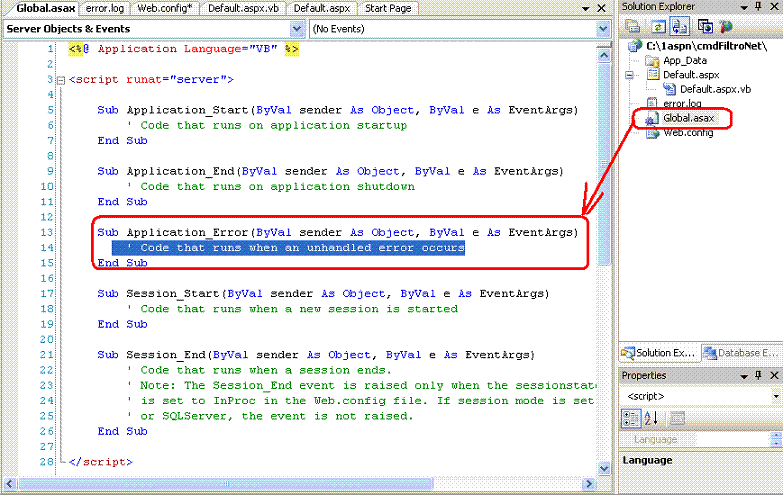Switch to the Web.config* editor tab

(165, 8)
